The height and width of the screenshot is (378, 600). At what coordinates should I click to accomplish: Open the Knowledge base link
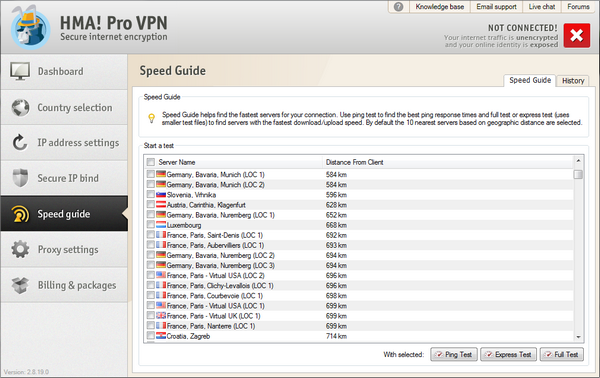click(440, 7)
